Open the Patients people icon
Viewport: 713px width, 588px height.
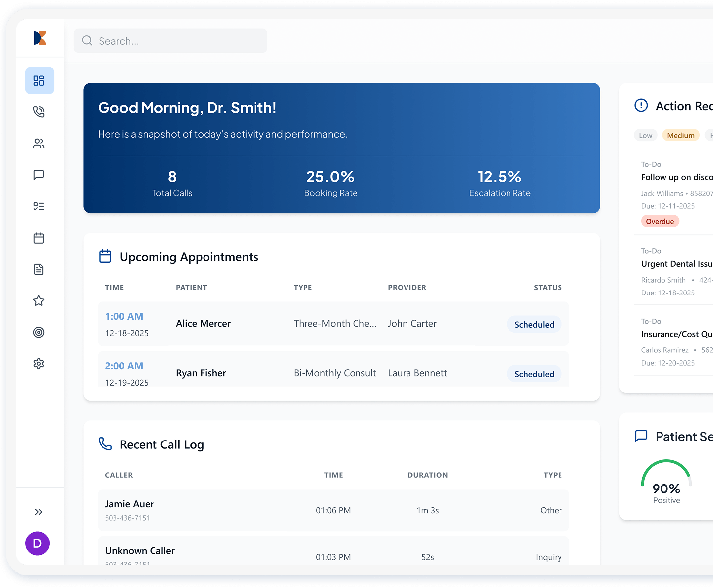(39, 144)
